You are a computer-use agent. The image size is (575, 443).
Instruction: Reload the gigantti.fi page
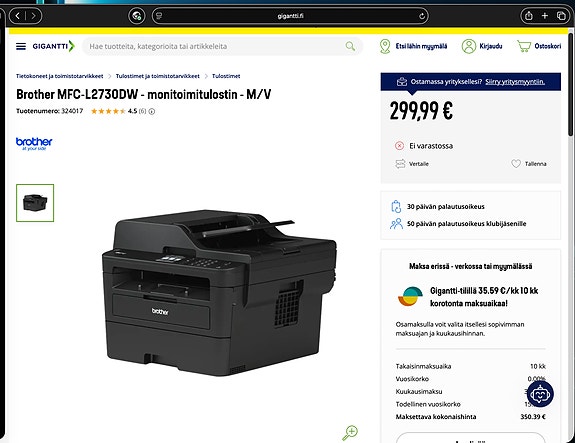pos(422,16)
